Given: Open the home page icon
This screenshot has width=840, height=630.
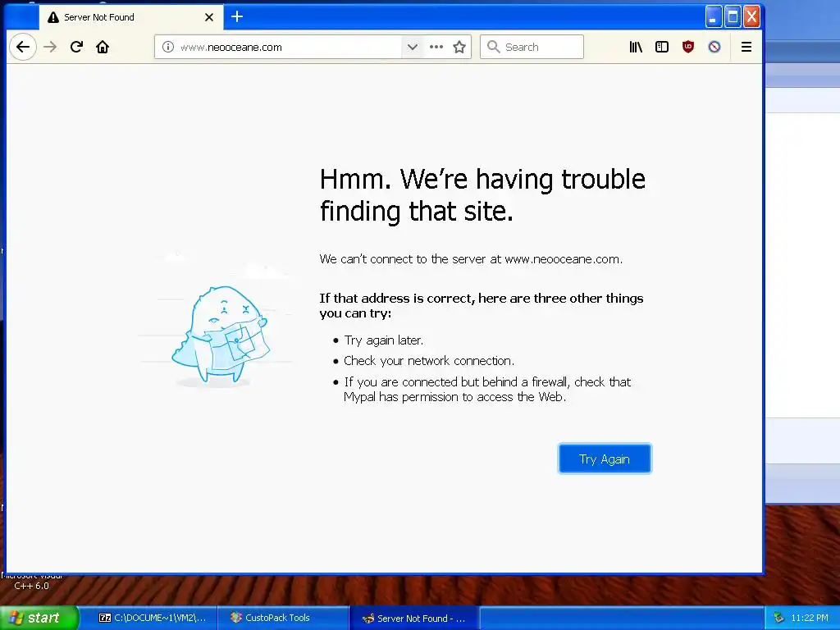Looking at the screenshot, I should pos(103,47).
